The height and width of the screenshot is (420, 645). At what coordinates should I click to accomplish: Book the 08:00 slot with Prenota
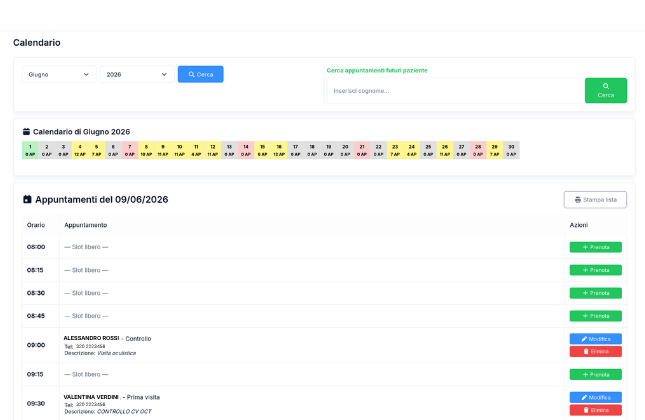pos(596,247)
